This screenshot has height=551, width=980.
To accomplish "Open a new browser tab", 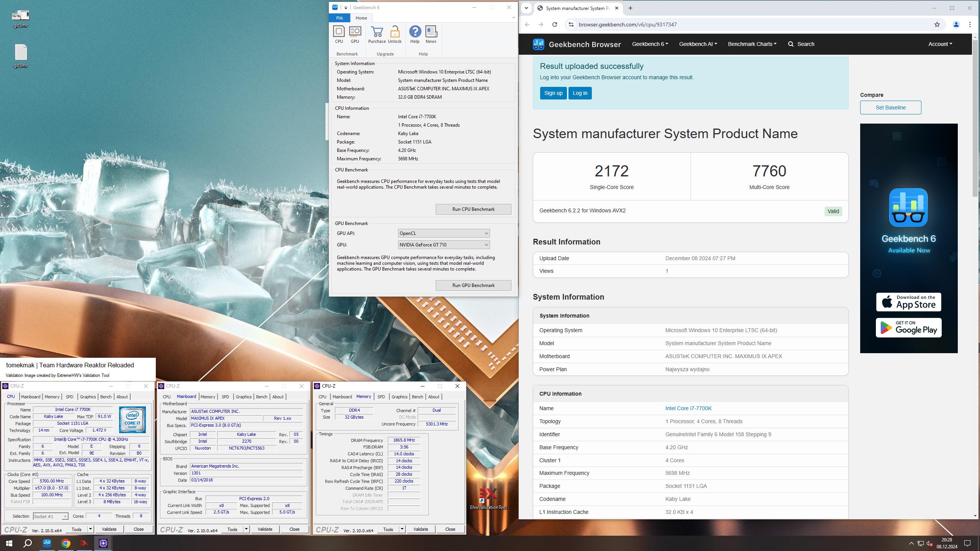I will click(x=630, y=8).
